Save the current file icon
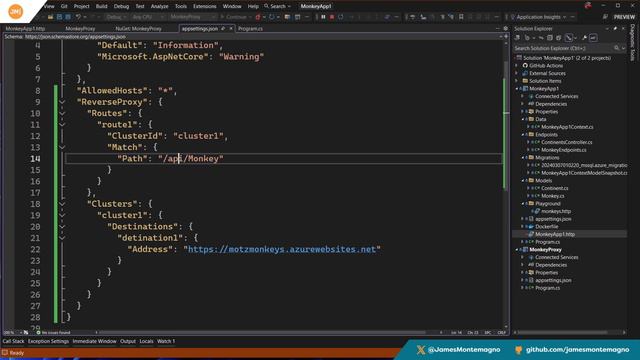This screenshot has height=360, width=640. pos(59,17)
